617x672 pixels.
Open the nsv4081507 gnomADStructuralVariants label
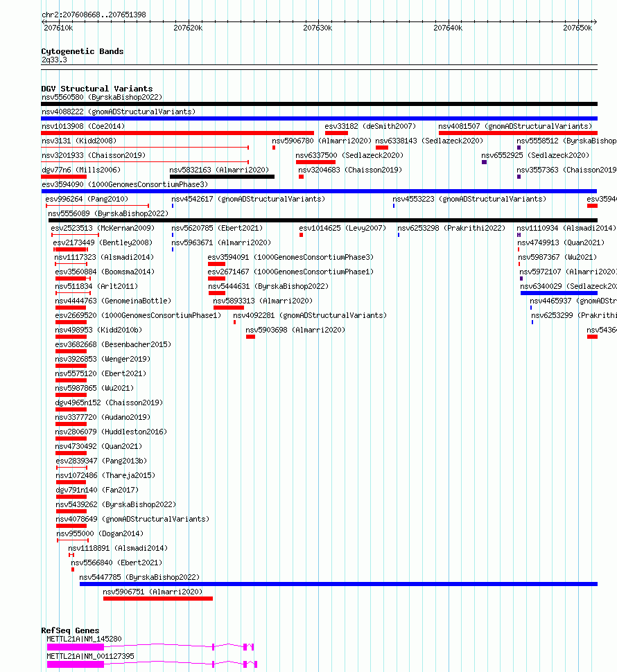pos(515,126)
